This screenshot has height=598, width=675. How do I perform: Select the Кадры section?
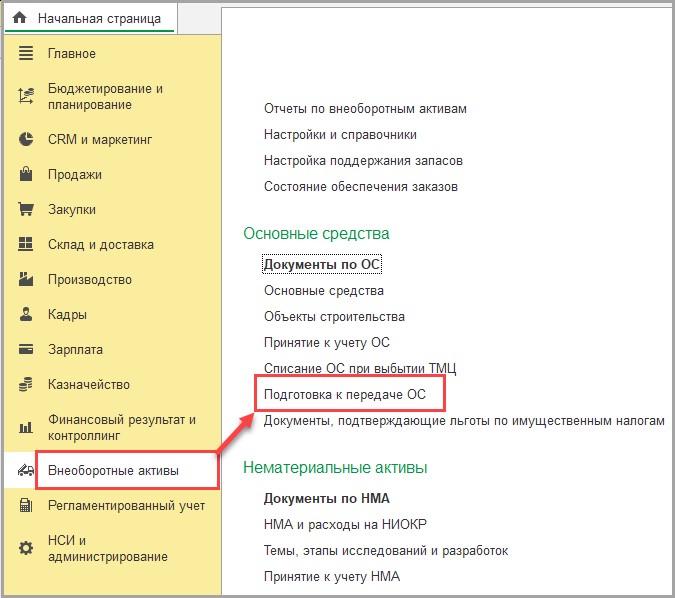67,315
